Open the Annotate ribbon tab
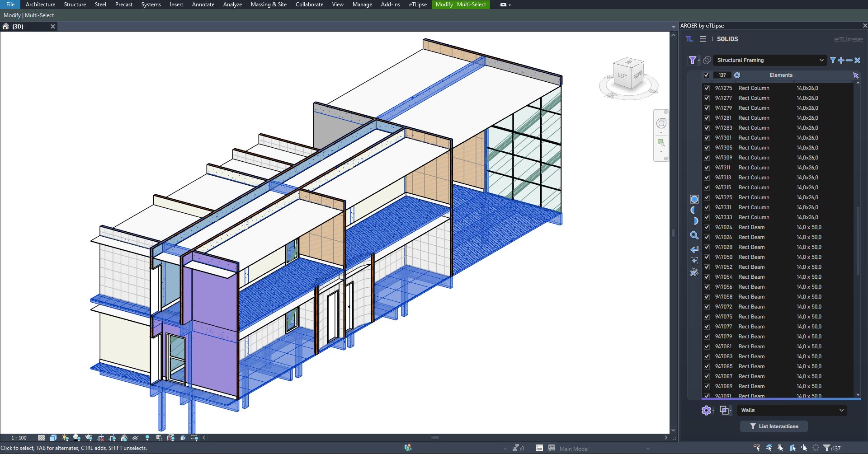The height and width of the screenshot is (454, 868). (203, 5)
